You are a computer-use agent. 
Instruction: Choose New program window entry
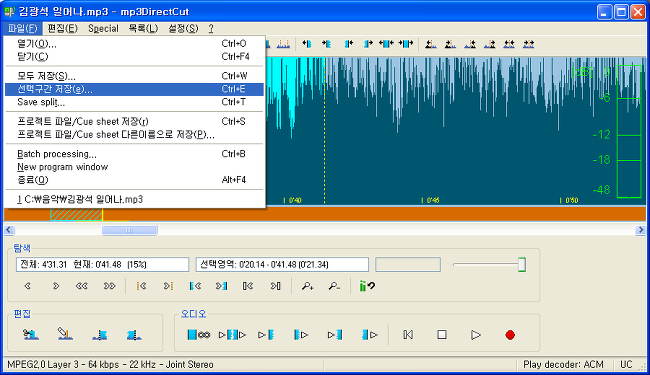134,167
